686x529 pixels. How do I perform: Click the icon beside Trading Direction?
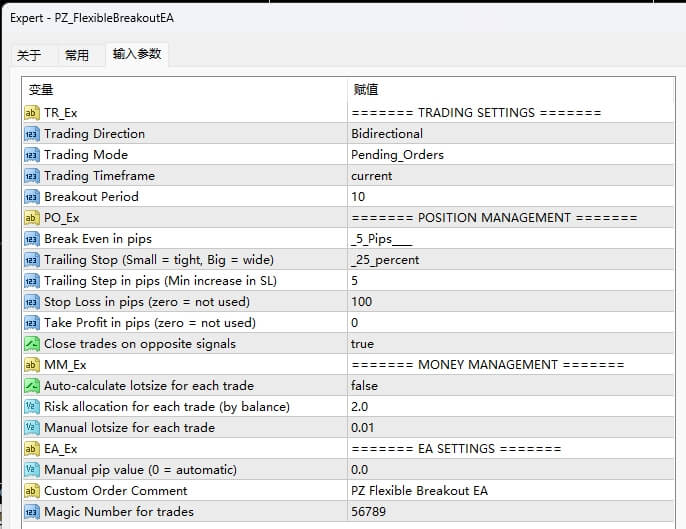[31, 134]
